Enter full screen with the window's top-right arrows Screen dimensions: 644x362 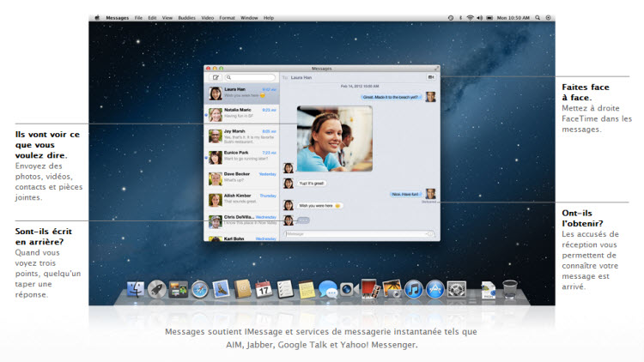pyautogui.click(x=436, y=68)
